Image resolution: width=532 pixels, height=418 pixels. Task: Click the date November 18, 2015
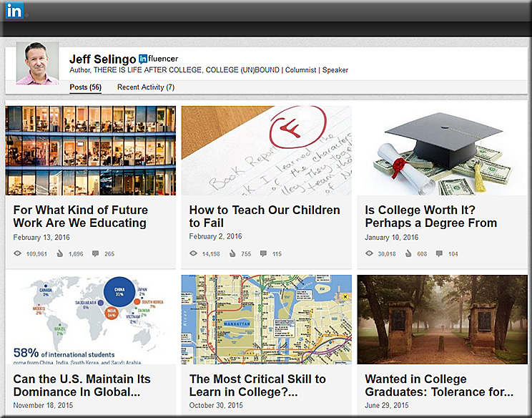(43, 405)
